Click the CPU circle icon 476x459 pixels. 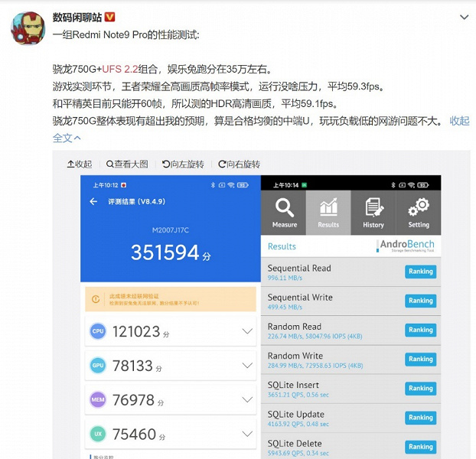(98, 331)
